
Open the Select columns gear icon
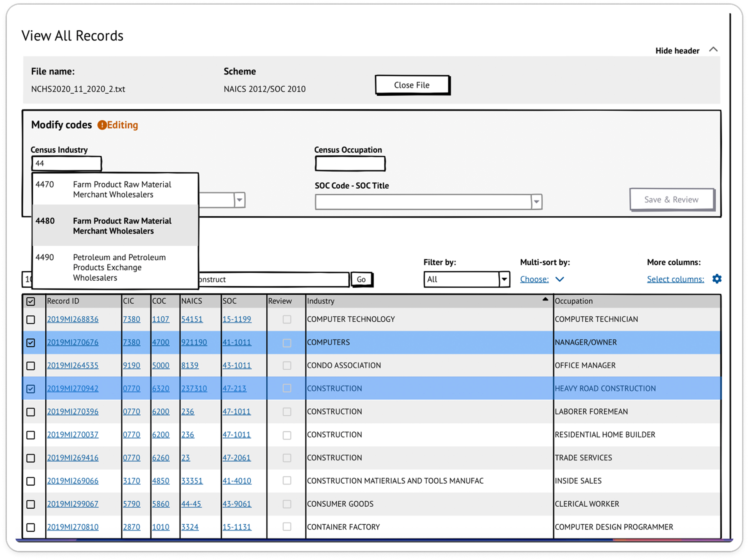point(716,279)
